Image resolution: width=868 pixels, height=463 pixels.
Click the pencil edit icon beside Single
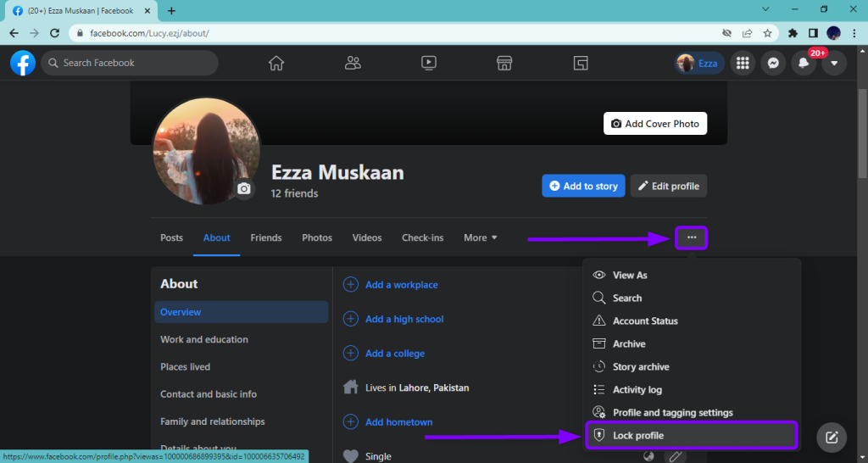click(x=676, y=456)
